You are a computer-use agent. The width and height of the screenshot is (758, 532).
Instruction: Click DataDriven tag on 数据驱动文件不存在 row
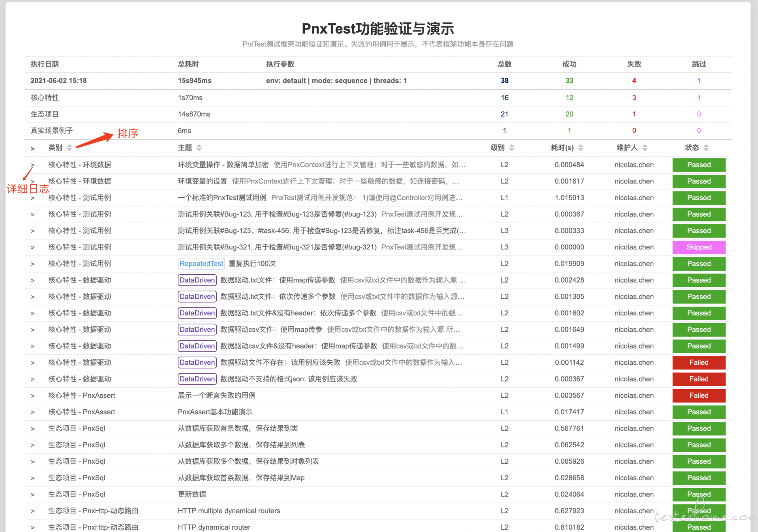(197, 362)
